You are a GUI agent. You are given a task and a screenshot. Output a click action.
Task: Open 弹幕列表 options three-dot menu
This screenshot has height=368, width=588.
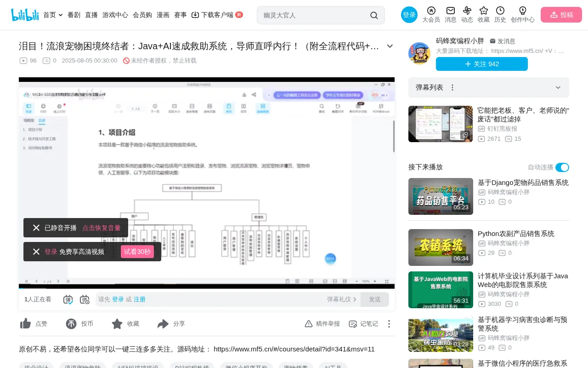(452, 87)
